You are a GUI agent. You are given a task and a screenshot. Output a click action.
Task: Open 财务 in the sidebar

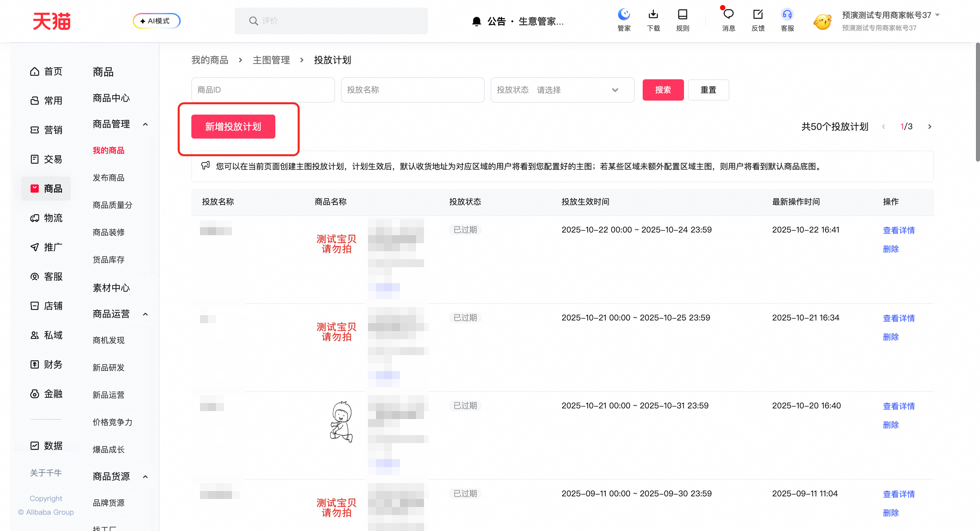(x=46, y=364)
